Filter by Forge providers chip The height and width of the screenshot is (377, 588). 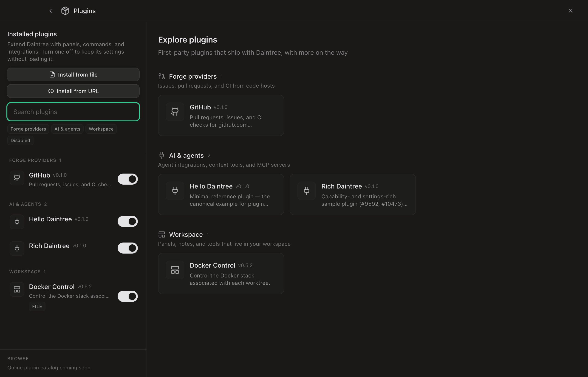(28, 129)
